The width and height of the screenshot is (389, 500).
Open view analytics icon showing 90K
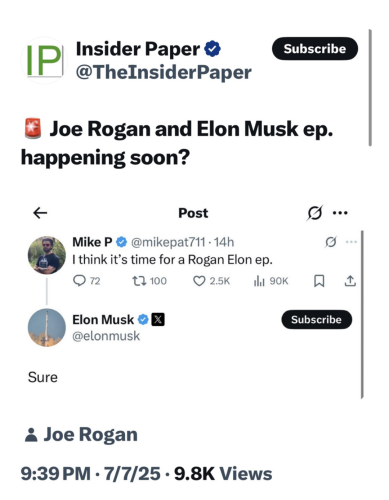[259, 281]
